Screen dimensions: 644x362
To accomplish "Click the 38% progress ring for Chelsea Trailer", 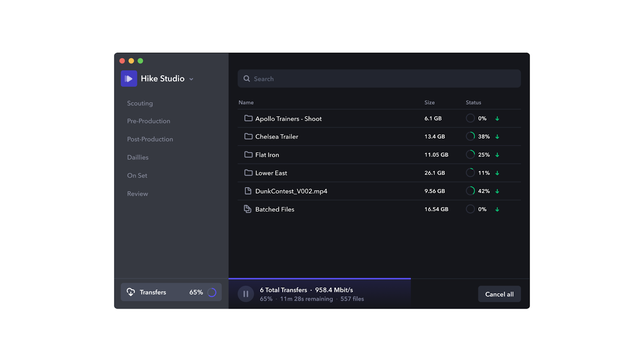I will click(x=470, y=136).
